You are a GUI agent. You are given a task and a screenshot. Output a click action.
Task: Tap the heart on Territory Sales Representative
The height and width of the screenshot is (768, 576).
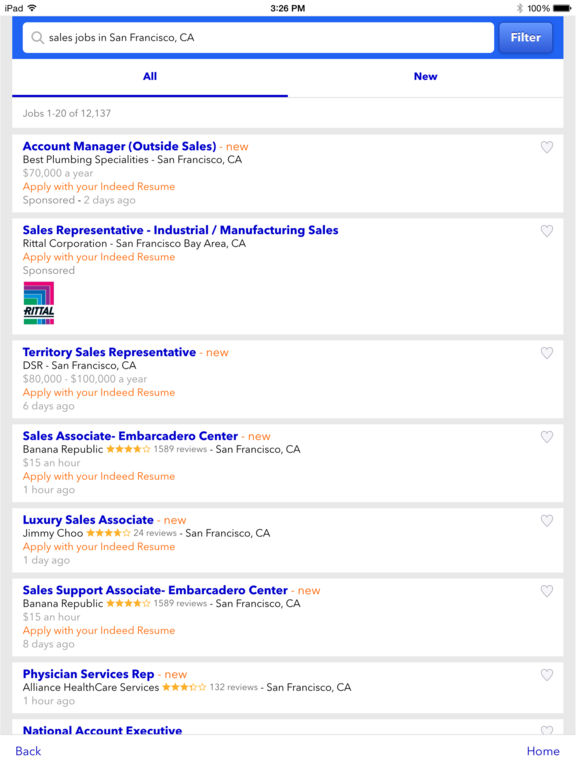547,353
